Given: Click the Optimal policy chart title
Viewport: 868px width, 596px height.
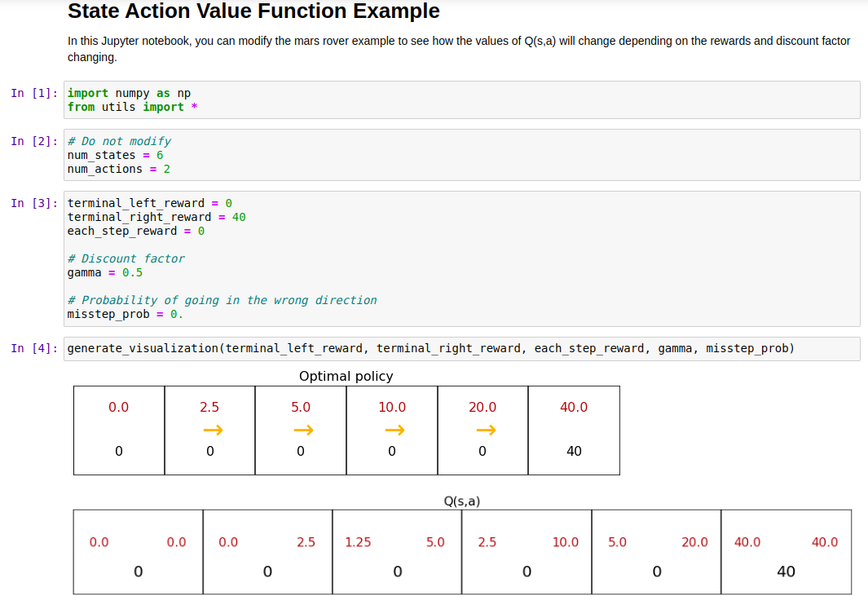Looking at the screenshot, I should click(x=346, y=377).
